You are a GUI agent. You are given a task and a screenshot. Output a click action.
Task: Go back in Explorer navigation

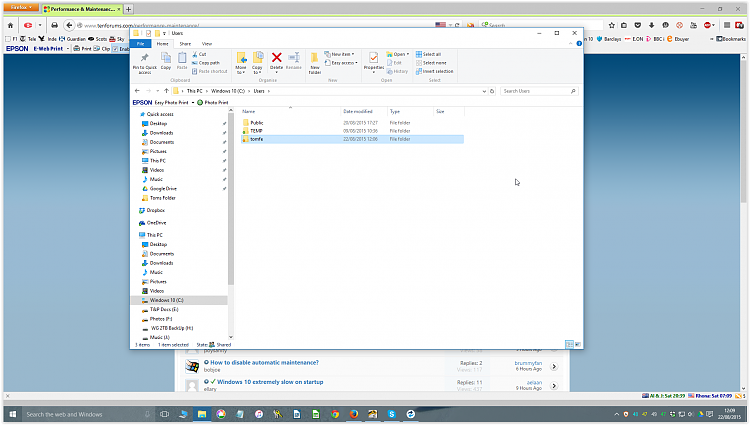coord(137,91)
